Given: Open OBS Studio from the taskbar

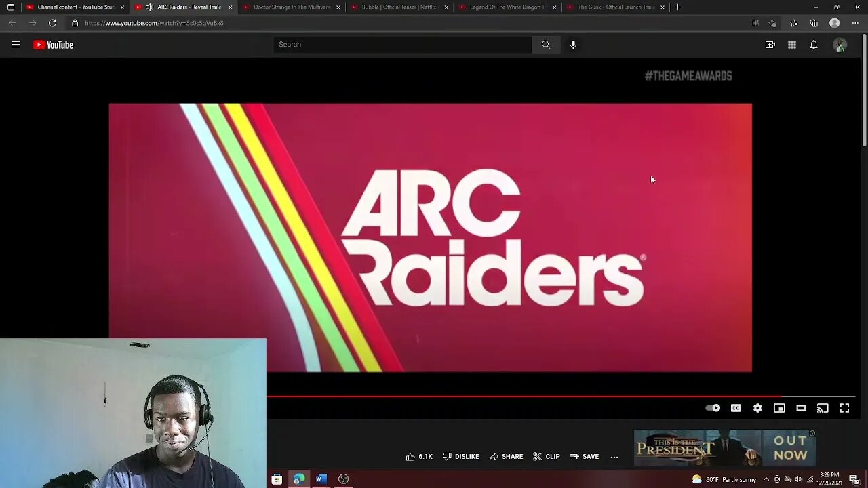Looking at the screenshot, I should 344,479.
